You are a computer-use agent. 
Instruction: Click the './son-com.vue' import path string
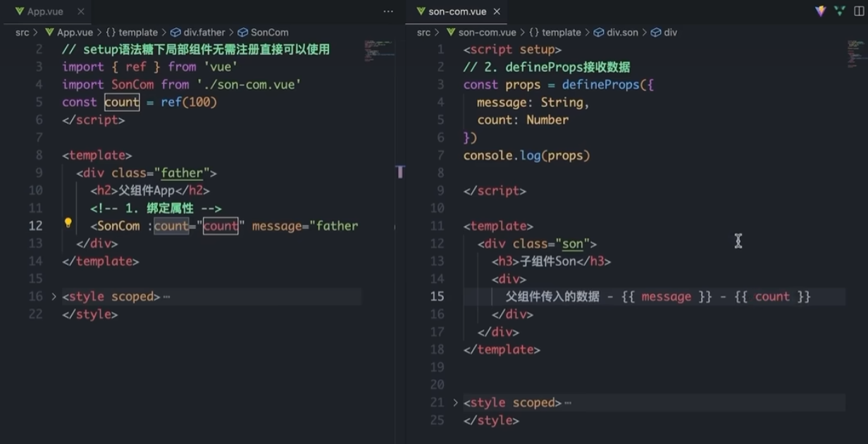pyautogui.click(x=249, y=85)
